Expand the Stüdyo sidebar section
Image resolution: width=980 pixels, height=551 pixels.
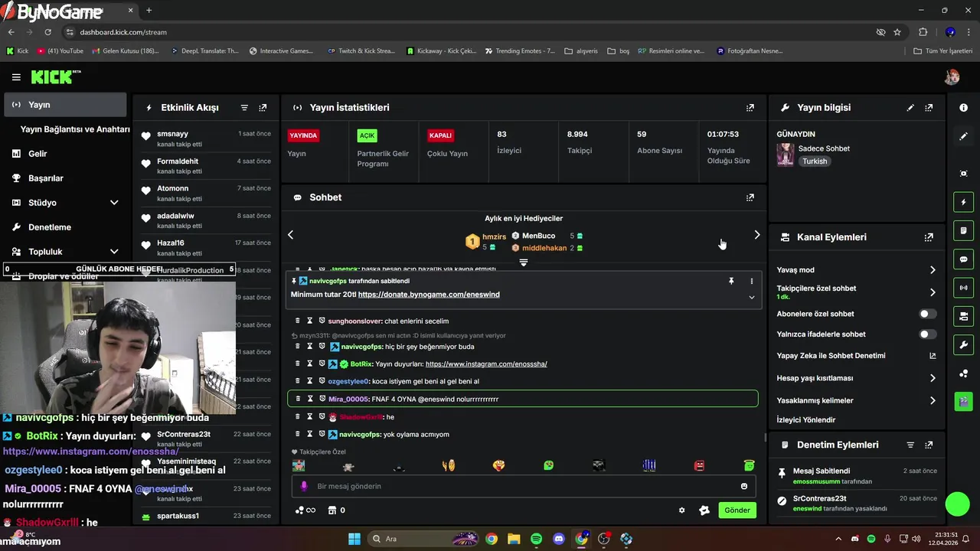[114, 203]
